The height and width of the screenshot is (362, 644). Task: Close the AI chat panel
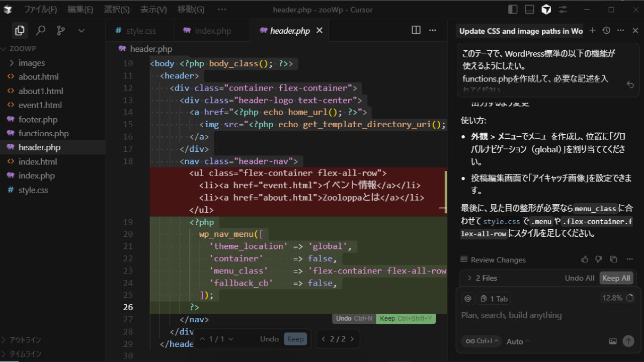635,31
